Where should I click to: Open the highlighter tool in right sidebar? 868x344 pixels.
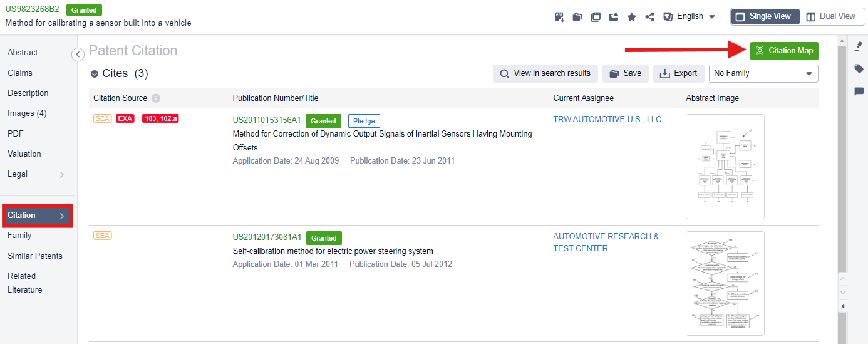click(859, 47)
